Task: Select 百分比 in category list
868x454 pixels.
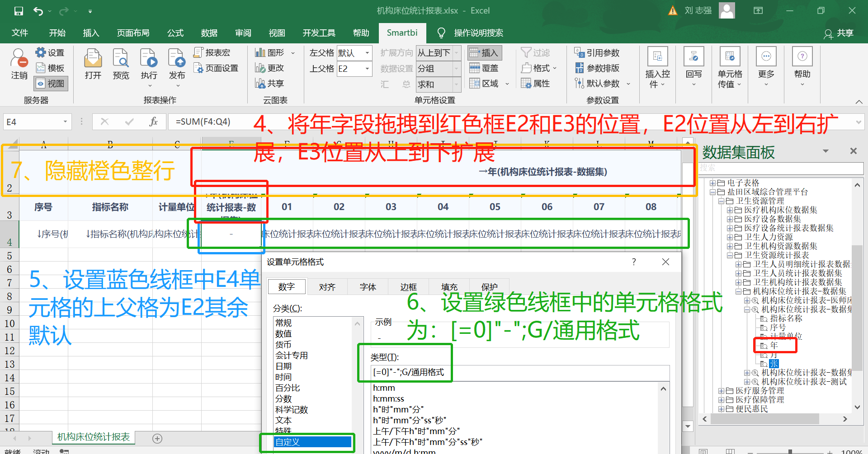Action: pyautogui.click(x=288, y=388)
